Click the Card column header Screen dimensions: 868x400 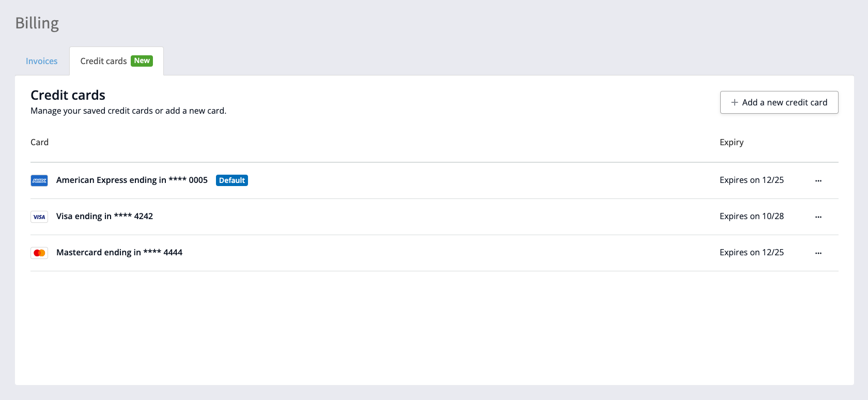[39, 142]
